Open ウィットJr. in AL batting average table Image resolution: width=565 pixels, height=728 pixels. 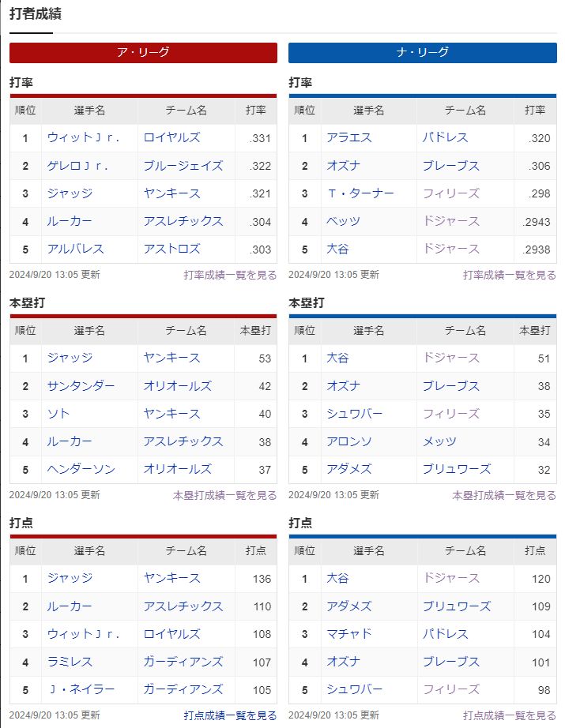(83, 138)
